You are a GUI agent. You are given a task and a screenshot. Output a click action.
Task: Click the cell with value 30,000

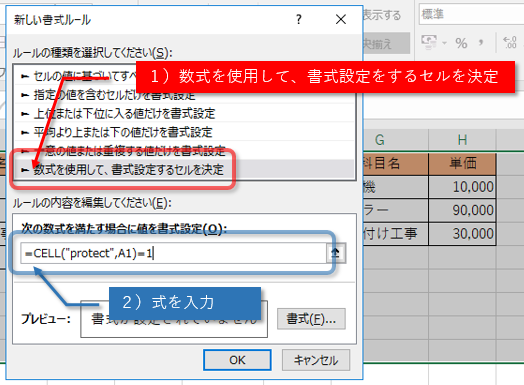coord(462,233)
